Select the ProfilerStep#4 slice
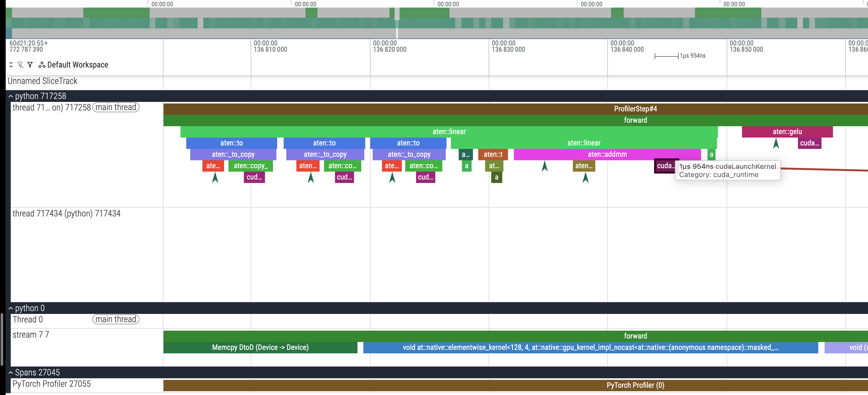 click(635, 109)
